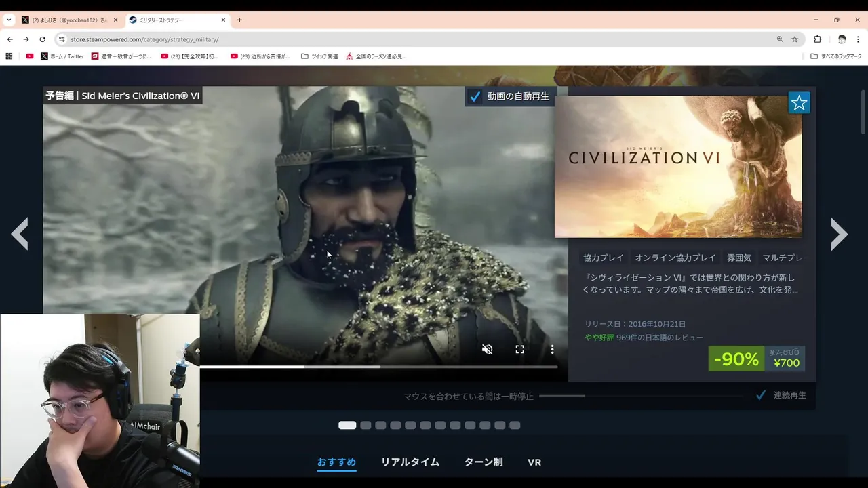Switch to the よしひさ X (Twitter) tab
This screenshot has width=868, height=488.
(70, 20)
